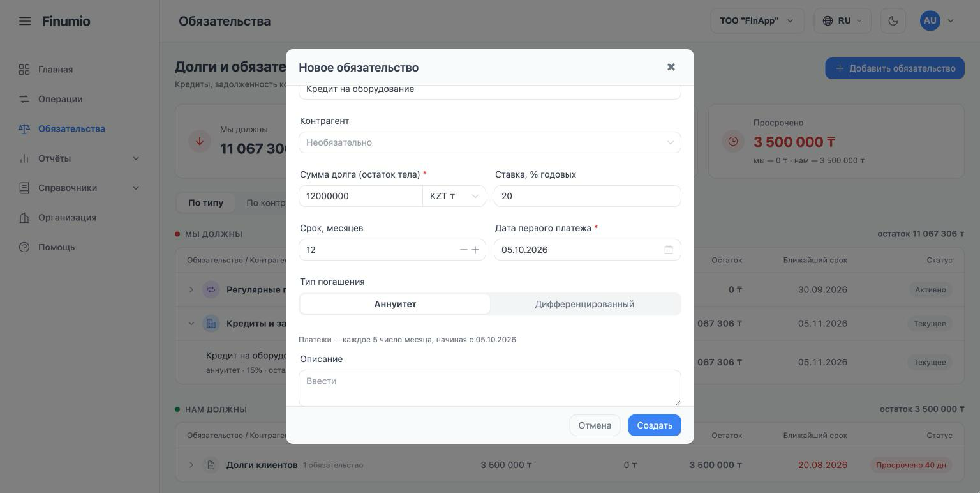Click the Просрочено clock icon
Viewport: 980px width, 493px height.
(x=732, y=141)
